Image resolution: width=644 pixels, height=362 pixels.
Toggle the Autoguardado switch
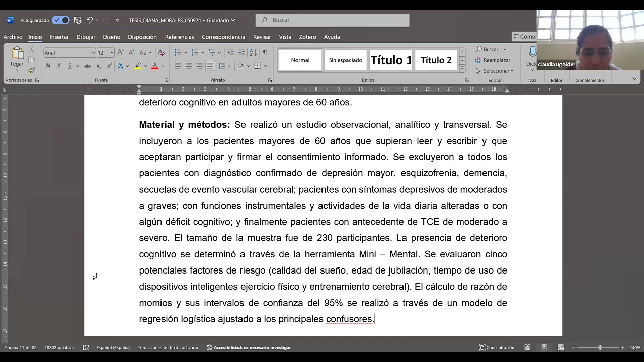(61, 20)
